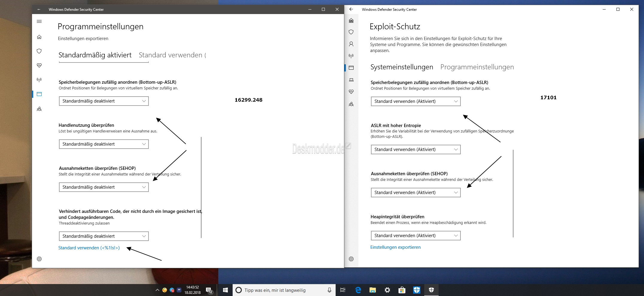This screenshot has width=644, height=296.
Task: Expand Heapintegrität überprüfen dropdown
Action: 416,236
